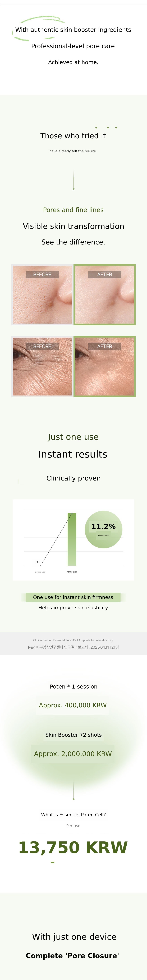
Task: Select the 'Pores and fine lines' green heading
Action: pos(73,210)
